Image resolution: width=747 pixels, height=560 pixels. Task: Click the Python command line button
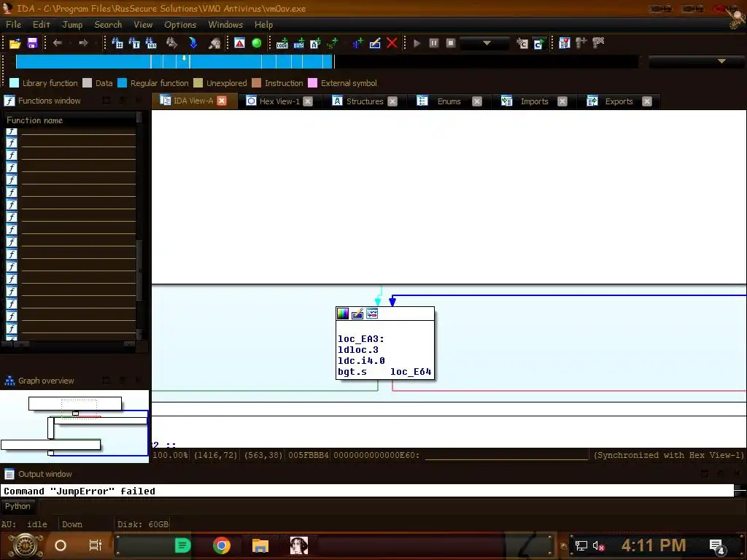coord(18,506)
